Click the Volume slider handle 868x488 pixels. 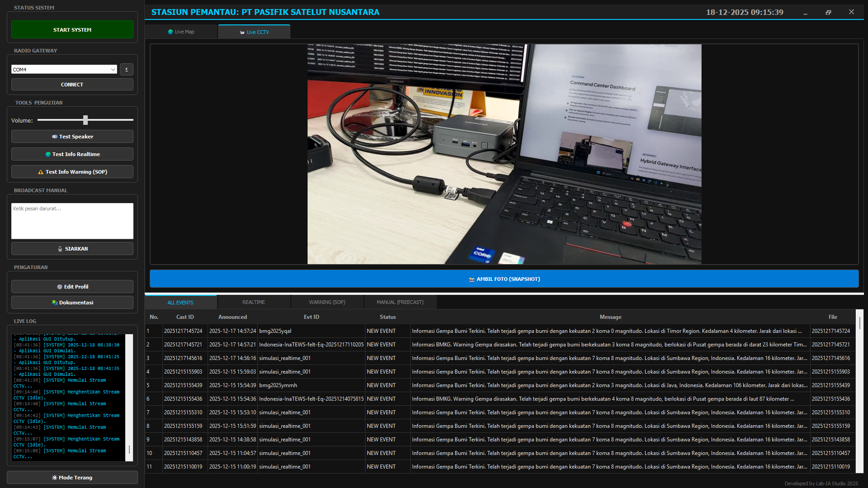[x=85, y=120]
